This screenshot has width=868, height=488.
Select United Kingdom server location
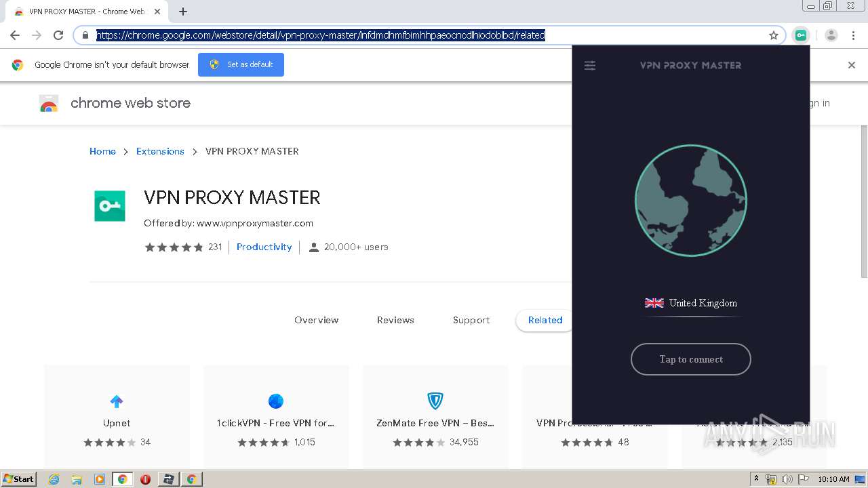point(691,303)
